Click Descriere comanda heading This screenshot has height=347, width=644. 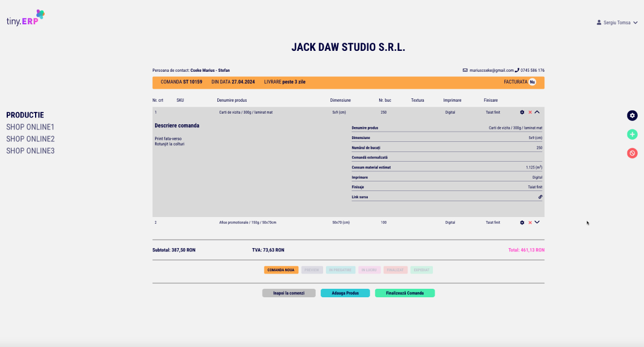pyautogui.click(x=177, y=126)
